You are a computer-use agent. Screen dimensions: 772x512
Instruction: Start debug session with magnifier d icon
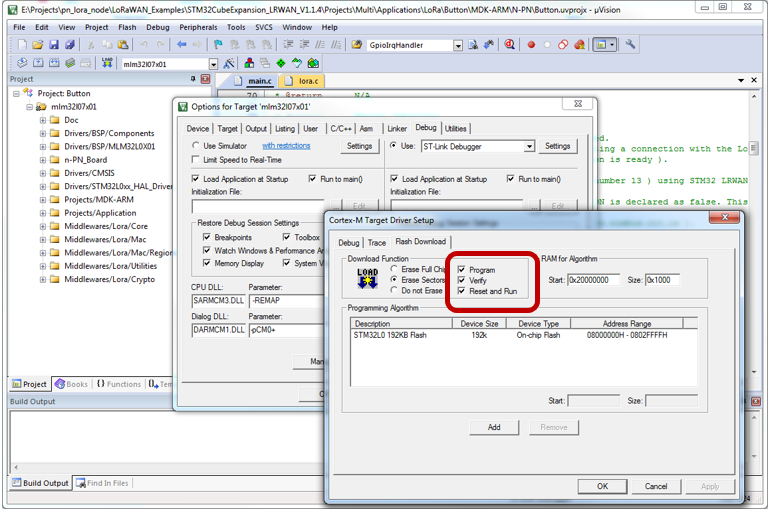click(x=510, y=45)
